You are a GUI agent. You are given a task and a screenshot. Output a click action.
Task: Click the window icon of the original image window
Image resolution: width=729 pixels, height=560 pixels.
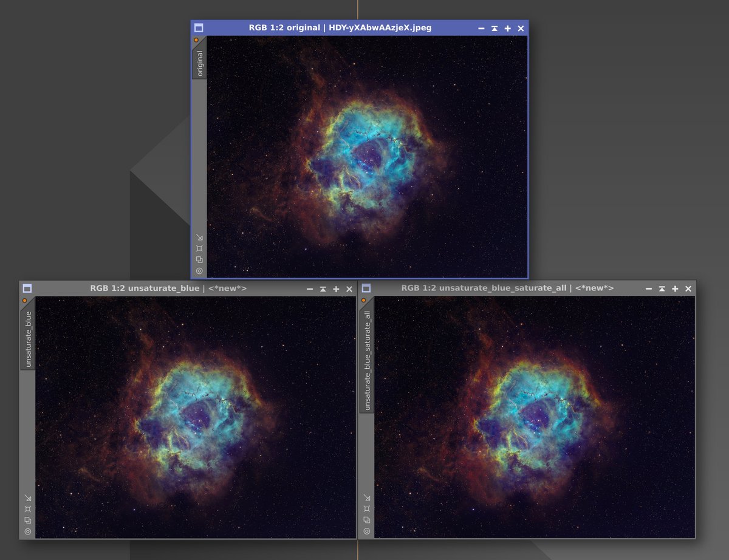pos(199,28)
